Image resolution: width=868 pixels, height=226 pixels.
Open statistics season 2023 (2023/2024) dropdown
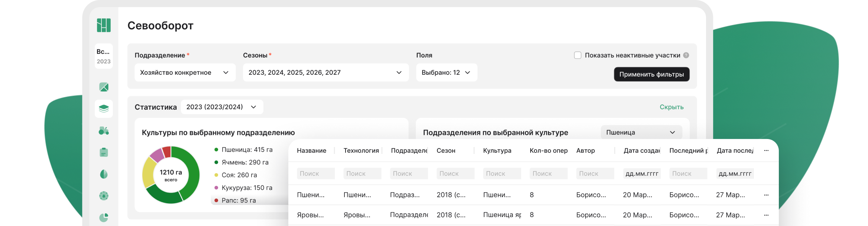point(222,107)
